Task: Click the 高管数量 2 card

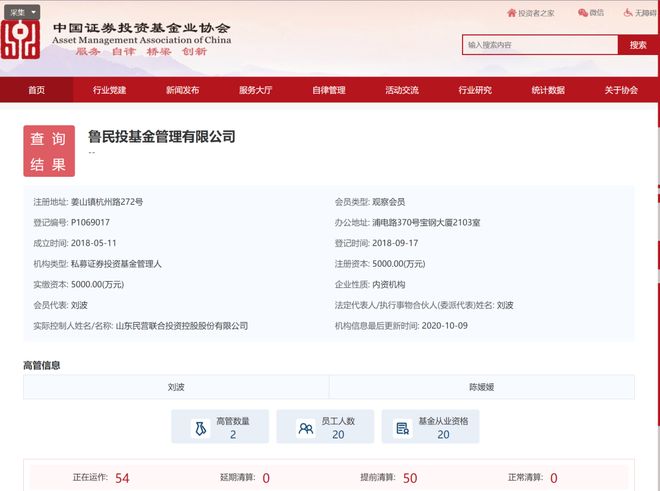Action: point(220,427)
